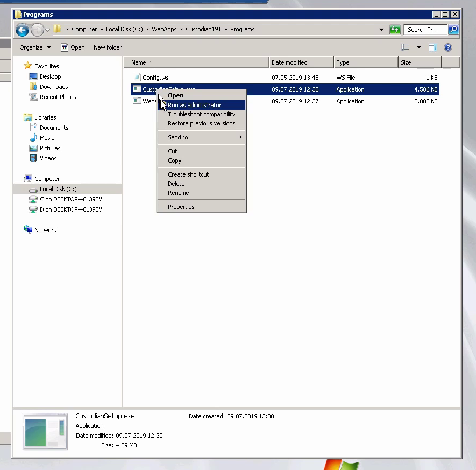476x470 pixels.
Task: Click the search magnifier icon
Action: click(453, 30)
